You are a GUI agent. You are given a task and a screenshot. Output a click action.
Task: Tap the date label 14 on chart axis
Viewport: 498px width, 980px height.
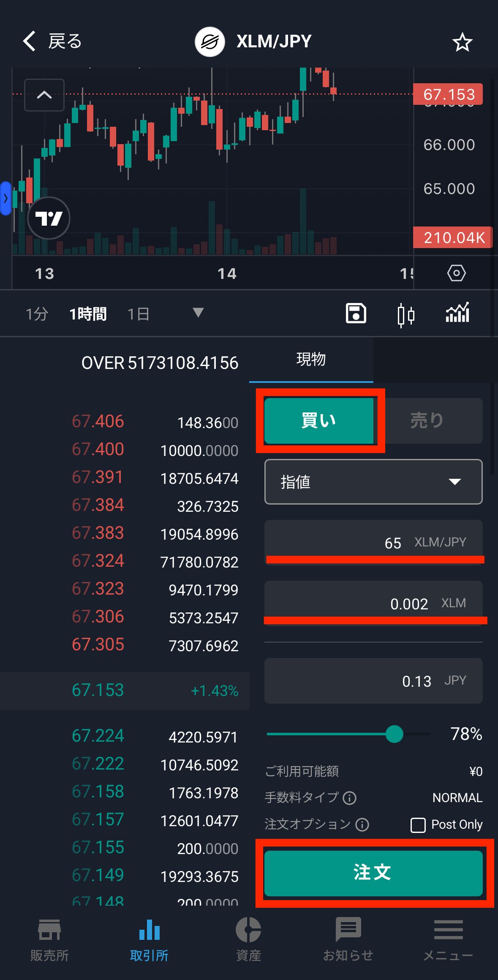[227, 274]
